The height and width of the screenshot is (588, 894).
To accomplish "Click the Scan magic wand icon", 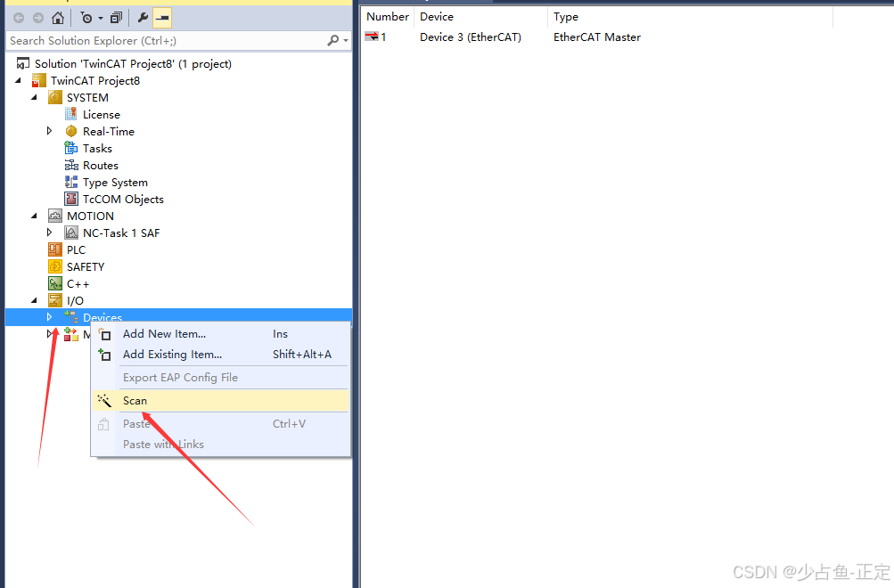I will pos(104,401).
